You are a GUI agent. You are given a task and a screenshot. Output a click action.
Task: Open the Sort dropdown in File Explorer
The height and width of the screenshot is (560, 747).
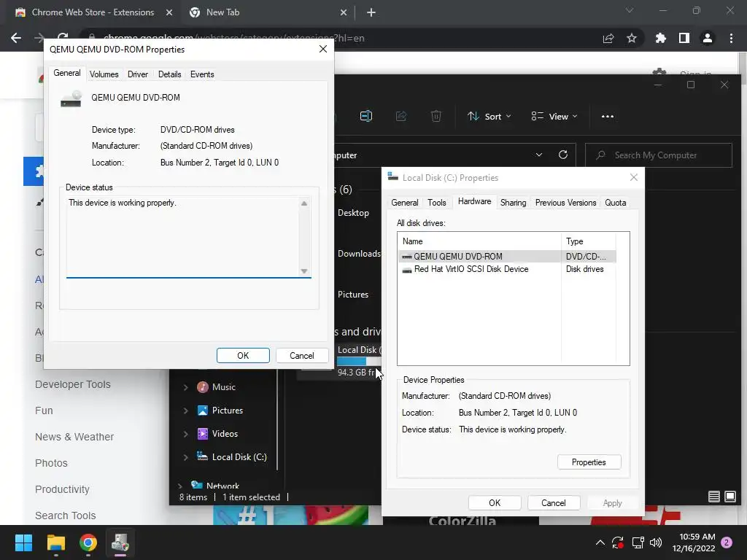tap(489, 116)
